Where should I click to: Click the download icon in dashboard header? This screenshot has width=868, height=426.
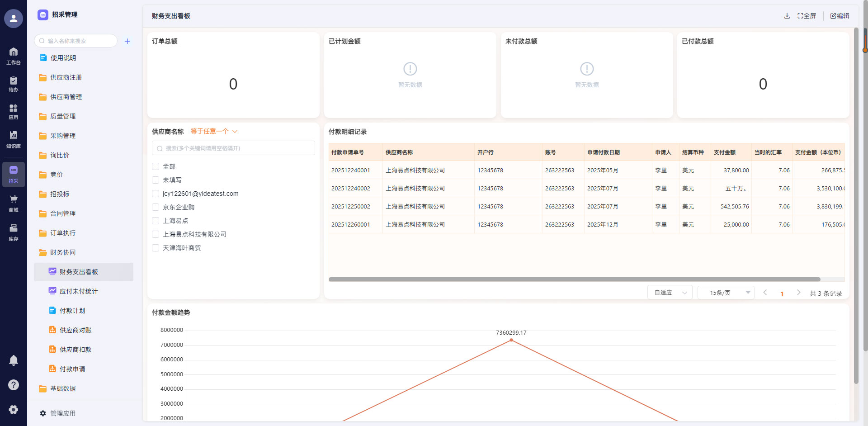787,16
